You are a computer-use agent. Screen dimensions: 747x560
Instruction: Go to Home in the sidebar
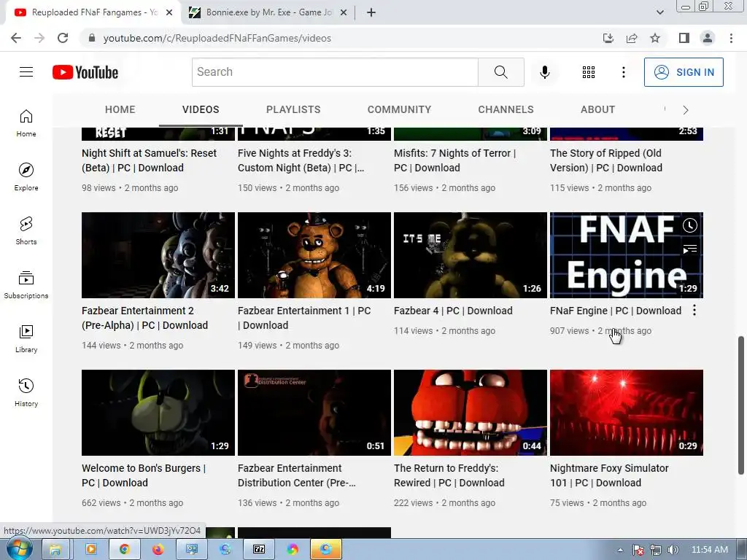pos(26,122)
